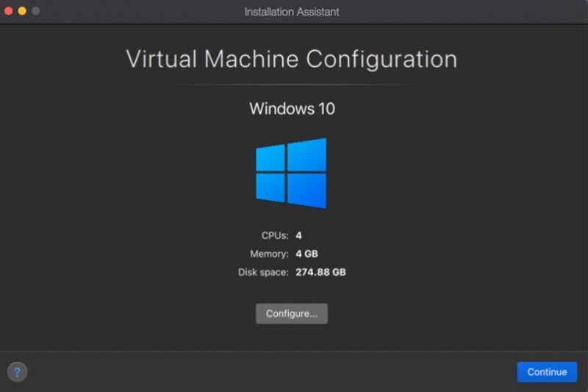588x392 pixels.
Task: Click the Memory value '4 GB'
Action: pos(306,254)
